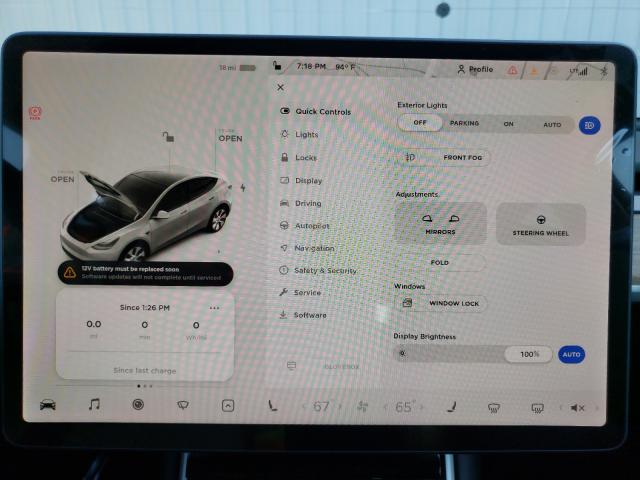
Task: Adjust STEERING WHEEL button
Action: (x=540, y=225)
